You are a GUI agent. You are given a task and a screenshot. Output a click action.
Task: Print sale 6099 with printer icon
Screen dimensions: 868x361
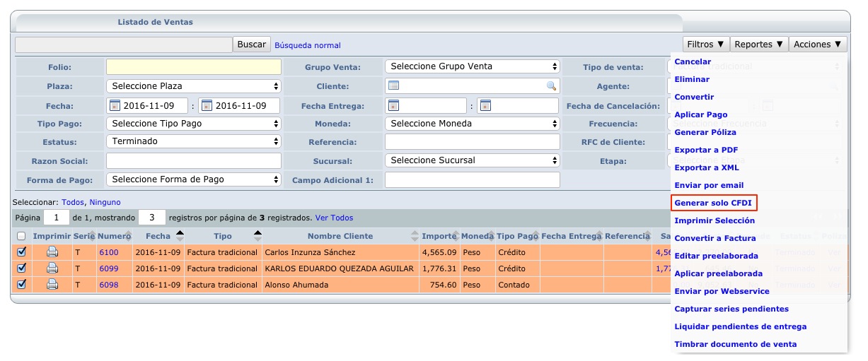pyautogui.click(x=52, y=268)
